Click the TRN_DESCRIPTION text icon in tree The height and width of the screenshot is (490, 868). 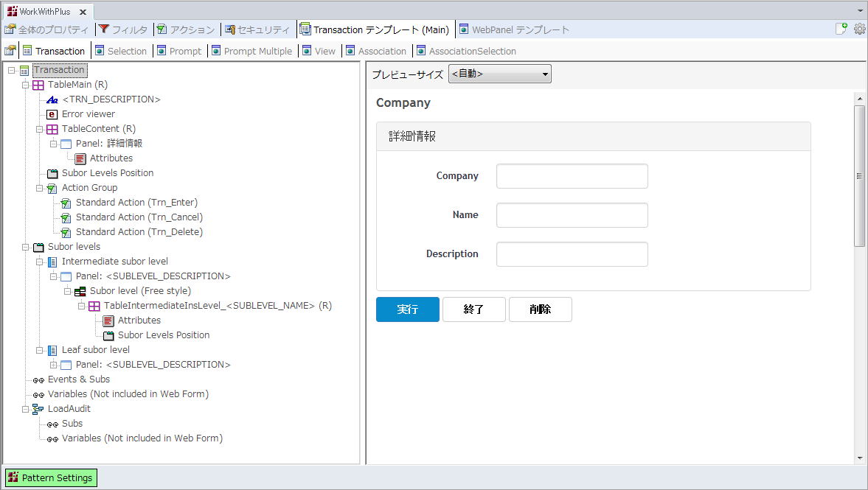click(52, 99)
